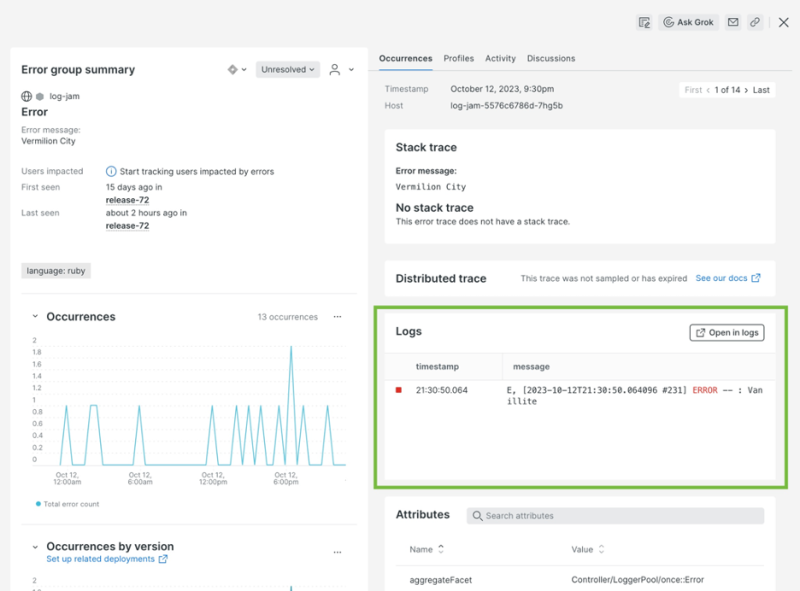Click the See our docs link
Screen dimensions: 800x591
tap(722, 279)
